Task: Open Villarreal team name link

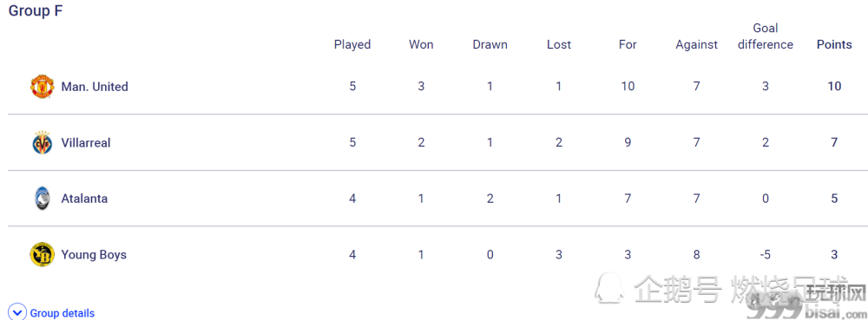Action: (86, 142)
